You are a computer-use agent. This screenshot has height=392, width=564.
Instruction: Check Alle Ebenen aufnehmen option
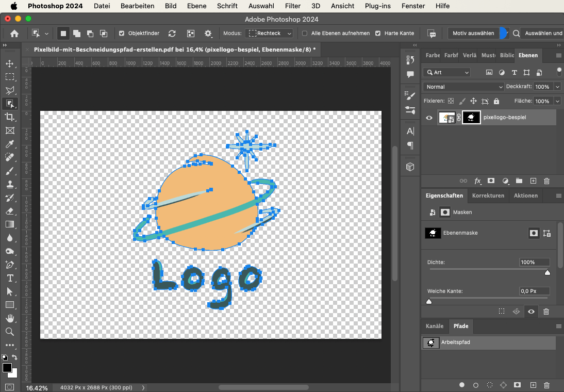[x=305, y=34]
